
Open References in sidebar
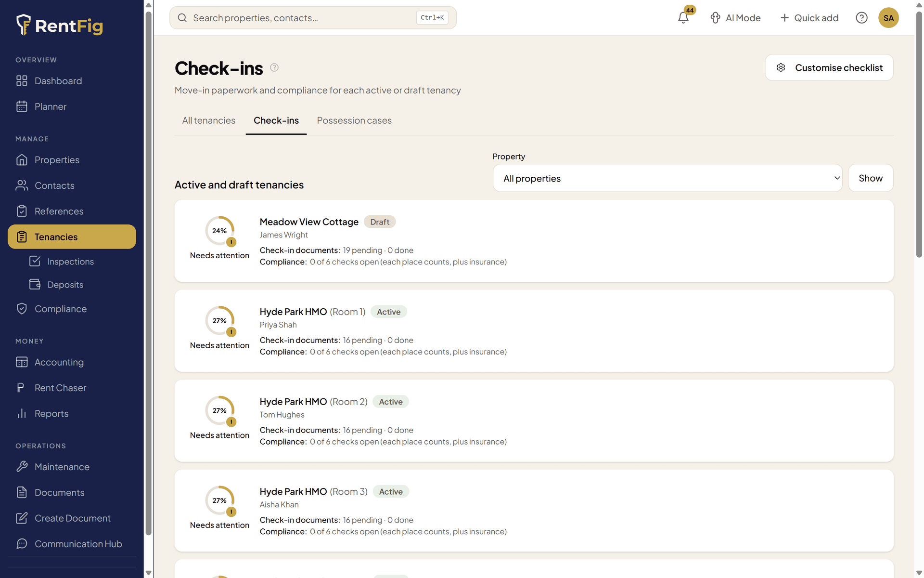[x=72, y=211]
